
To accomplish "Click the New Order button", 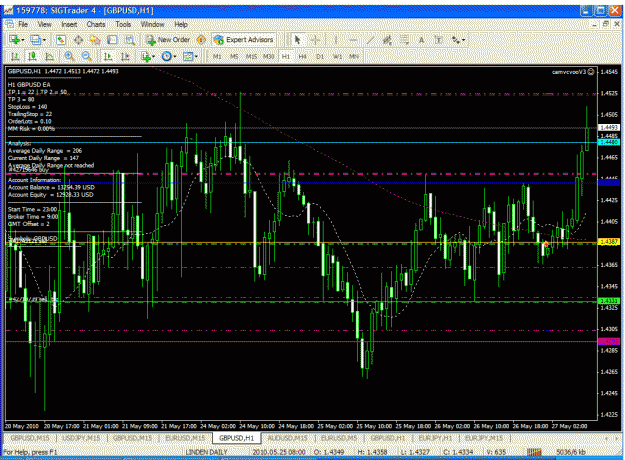I will click(168, 40).
